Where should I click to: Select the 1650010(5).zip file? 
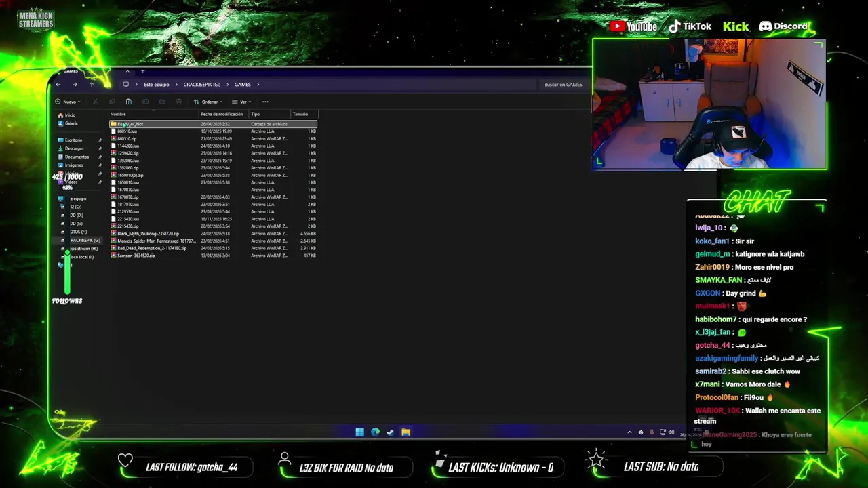[x=213, y=175]
